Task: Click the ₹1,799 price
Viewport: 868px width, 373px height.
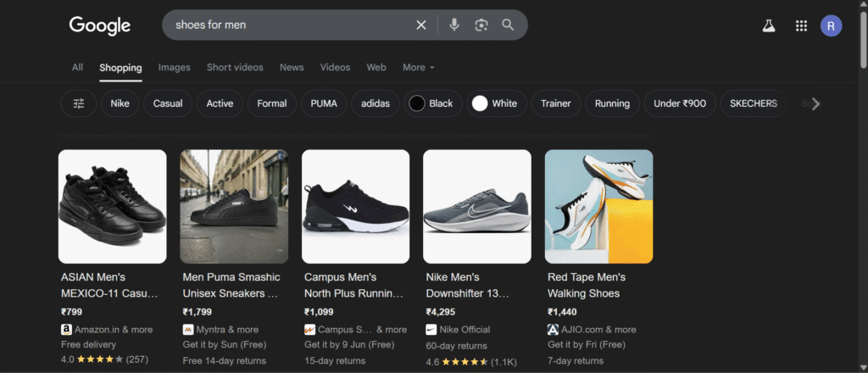Action: [x=197, y=312]
